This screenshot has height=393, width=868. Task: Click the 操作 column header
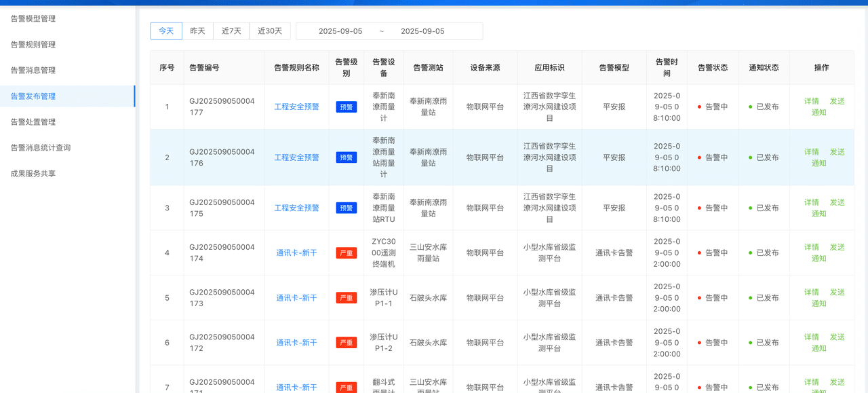821,68
